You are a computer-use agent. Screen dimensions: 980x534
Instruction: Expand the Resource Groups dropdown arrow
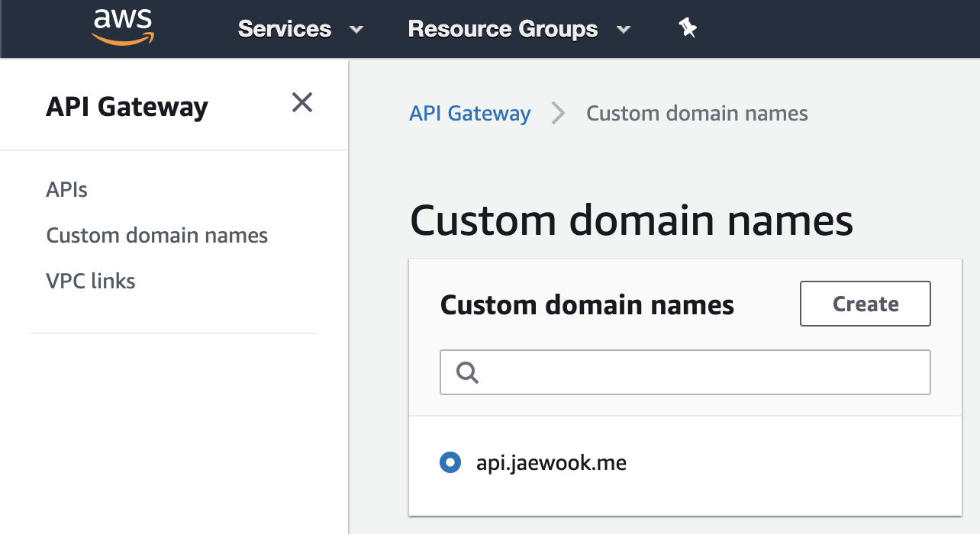pyautogui.click(x=624, y=31)
